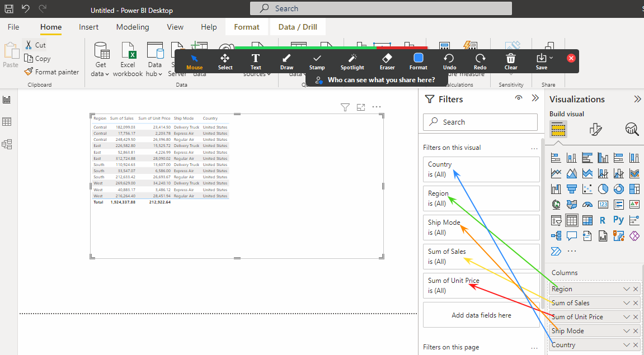Click the blue Format color swatch
644x355 pixels.
pyautogui.click(x=418, y=58)
